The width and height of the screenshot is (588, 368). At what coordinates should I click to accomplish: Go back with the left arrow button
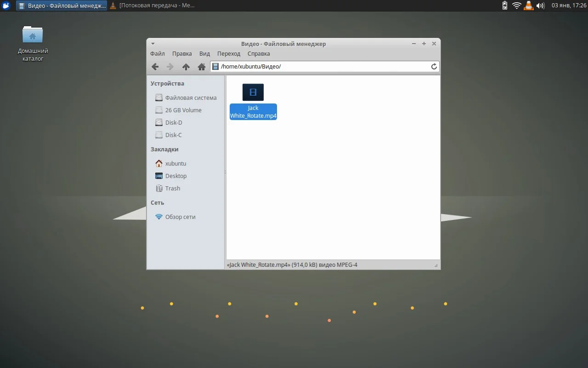pyautogui.click(x=155, y=67)
